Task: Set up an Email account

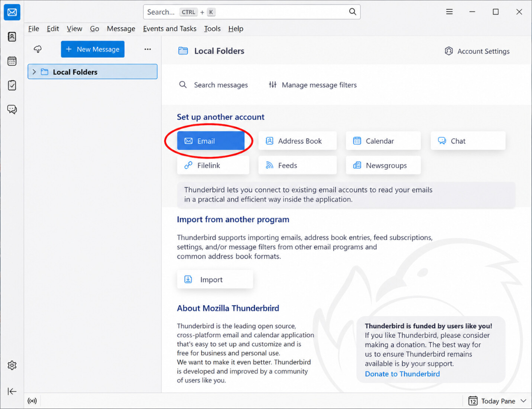Action: point(211,141)
